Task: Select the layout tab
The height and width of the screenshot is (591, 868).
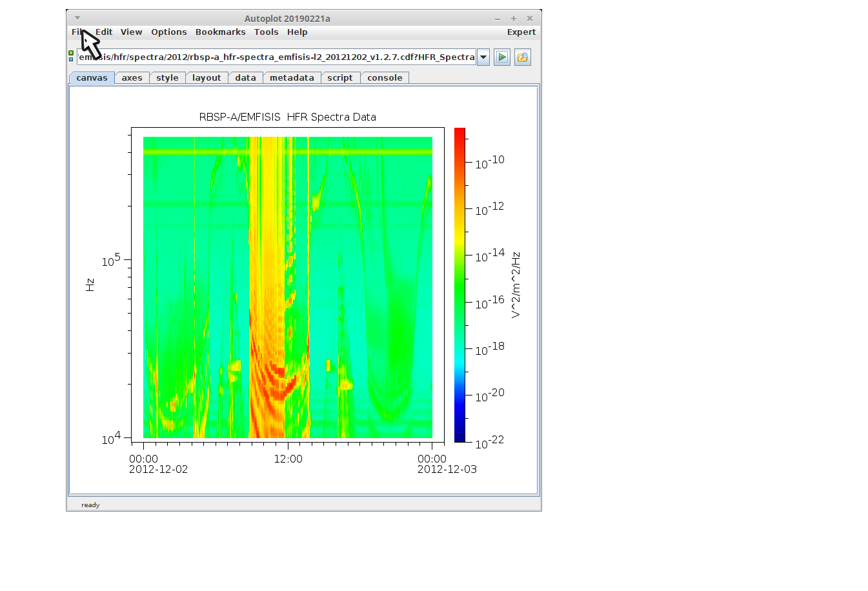Action: point(207,78)
